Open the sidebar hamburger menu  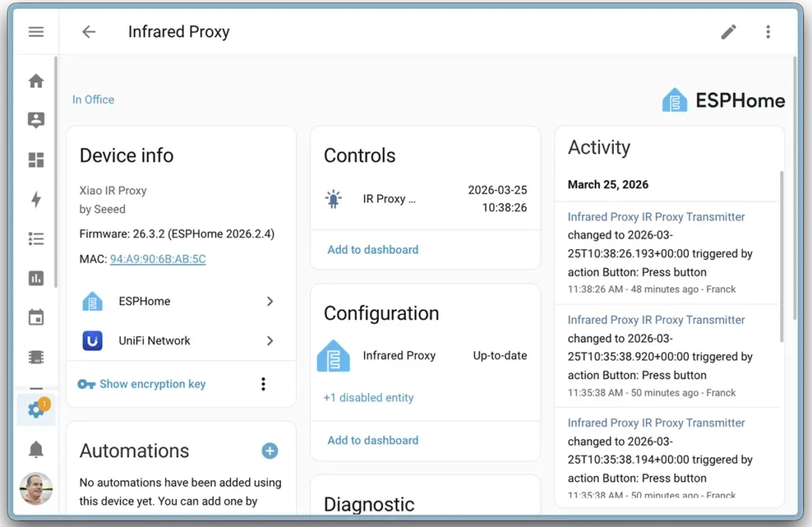point(35,32)
